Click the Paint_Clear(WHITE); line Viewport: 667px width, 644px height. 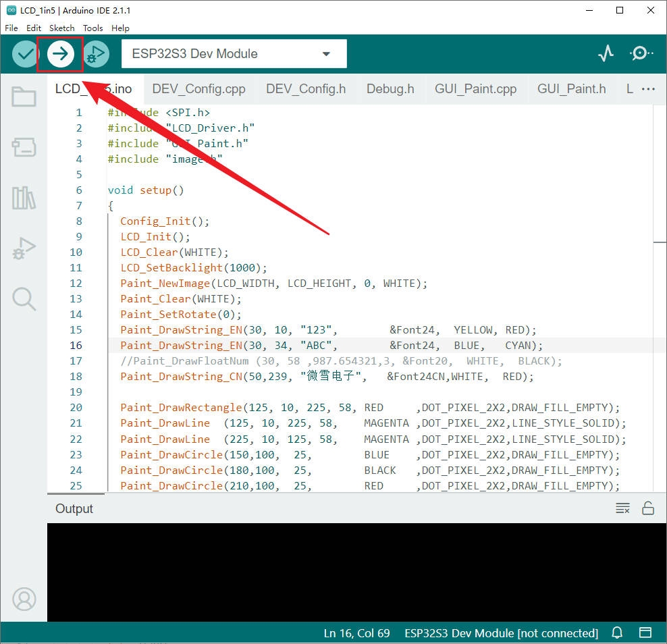[x=181, y=298]
